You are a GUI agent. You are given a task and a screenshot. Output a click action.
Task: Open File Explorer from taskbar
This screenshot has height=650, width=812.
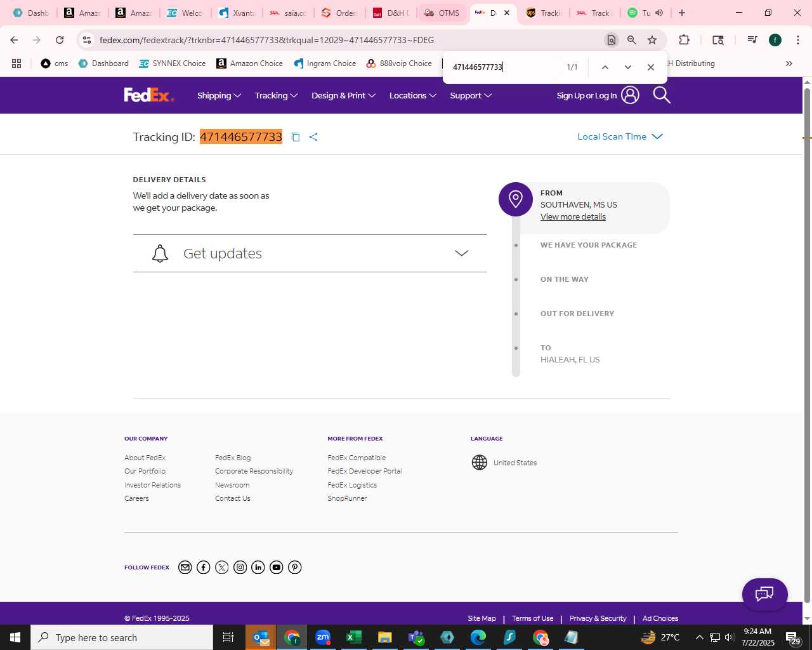click(x=385, y=637)
